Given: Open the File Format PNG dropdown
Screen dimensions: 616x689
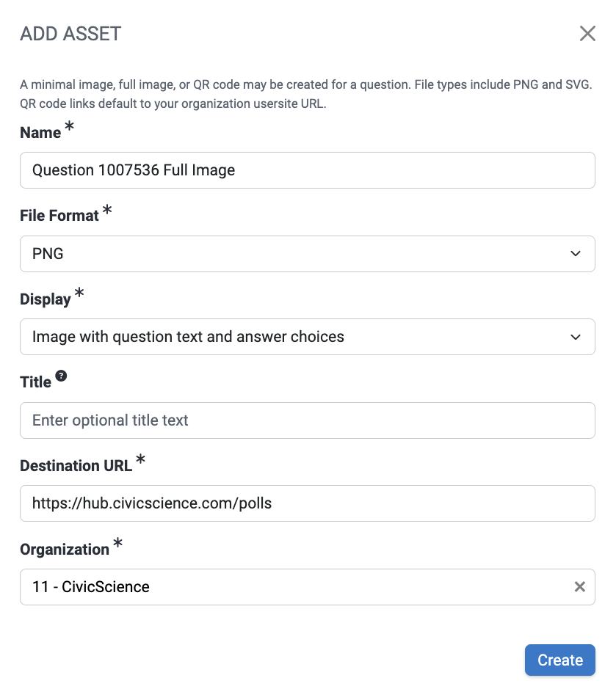Looking at the screenshot, I should (294, 254).
